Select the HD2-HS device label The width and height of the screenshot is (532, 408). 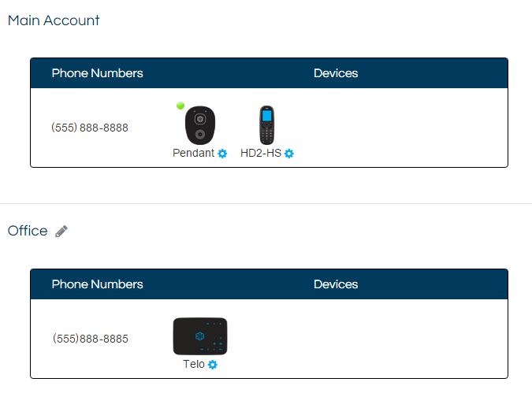[261, 153]
